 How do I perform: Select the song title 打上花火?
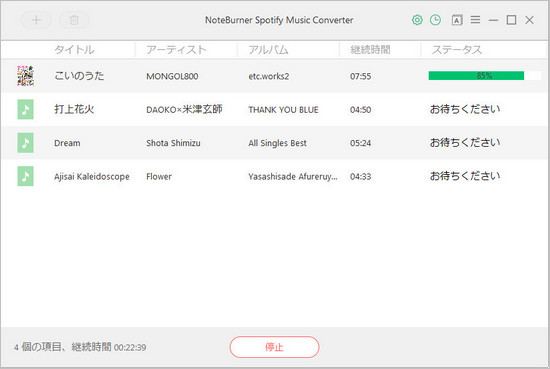(x=74, y=109)
